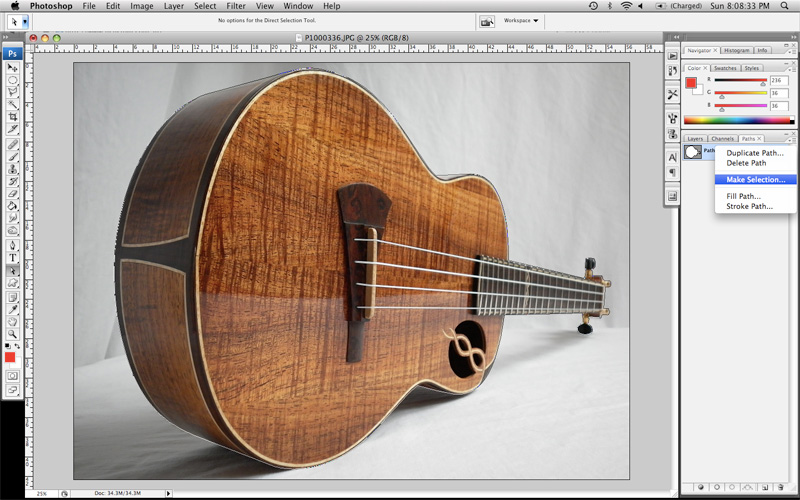Select the Paint Bucket tool
Image resolution: width=800 pixels, height=500 pixels.
(13, 206)
